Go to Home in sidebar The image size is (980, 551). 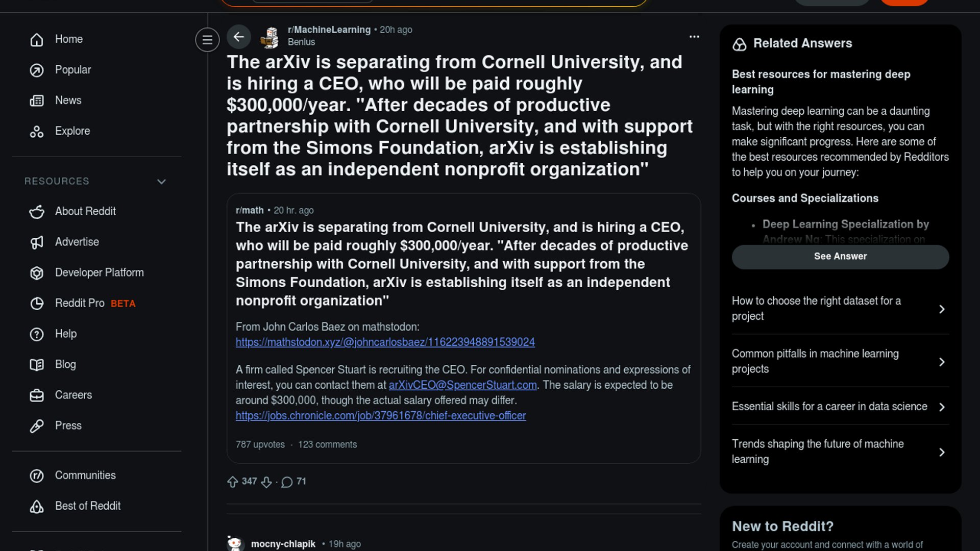coord(68,39)
